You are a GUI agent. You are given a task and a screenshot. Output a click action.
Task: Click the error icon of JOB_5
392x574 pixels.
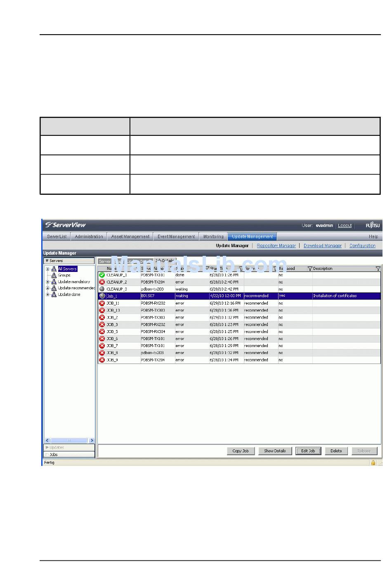tap(102, 331)
